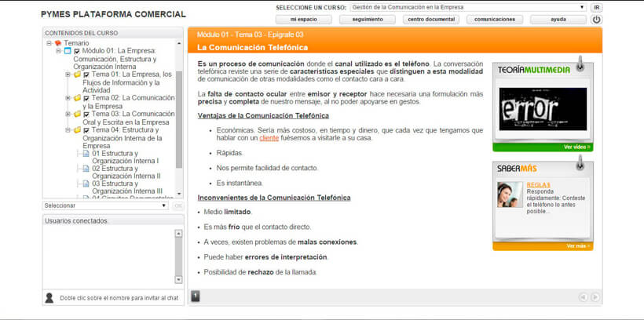Screen dimensions: 644x320
Task: Expand the Tema 01 node
Action: coord(68,75)
